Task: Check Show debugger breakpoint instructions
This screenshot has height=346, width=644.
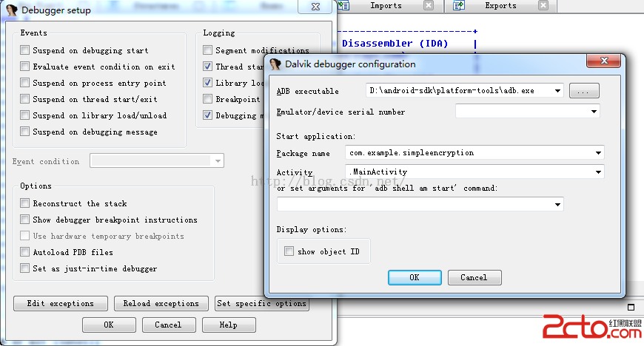Action: click(x=24, y=220)
